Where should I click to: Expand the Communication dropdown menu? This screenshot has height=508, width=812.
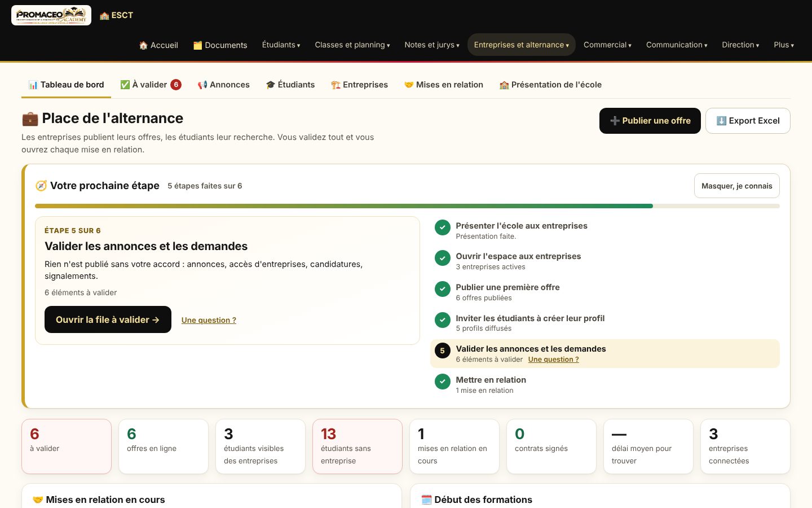(x=677, y=45)
